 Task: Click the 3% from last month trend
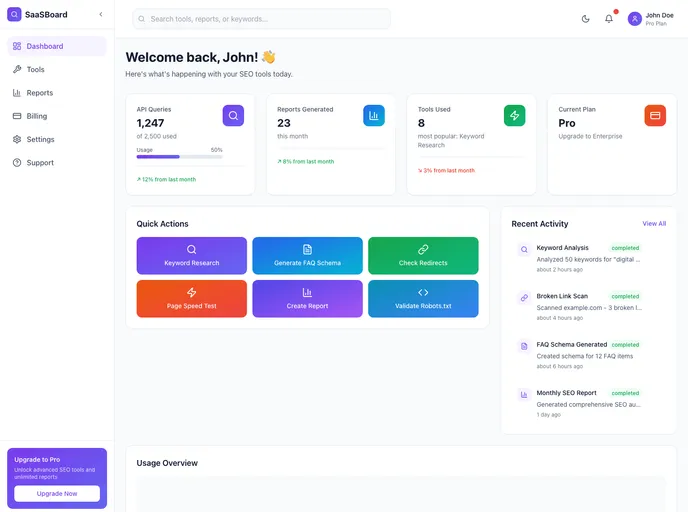(x=446, y=170)
